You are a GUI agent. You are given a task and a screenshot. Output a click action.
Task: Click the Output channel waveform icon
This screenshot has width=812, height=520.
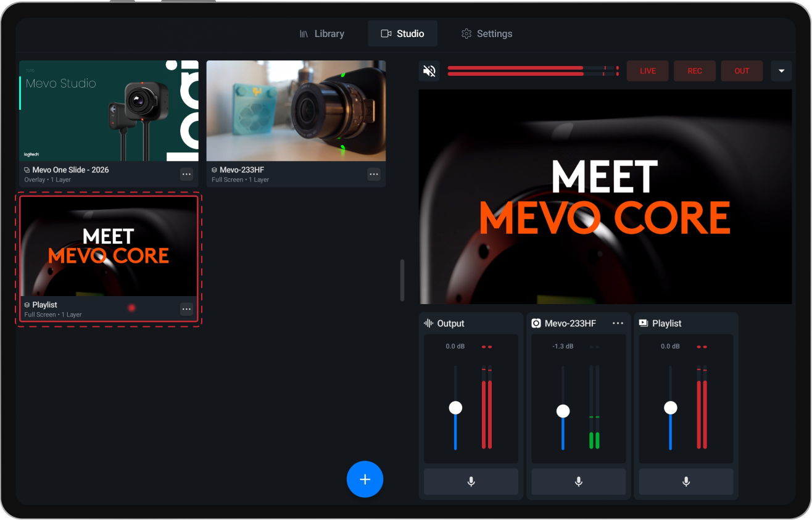427,323
